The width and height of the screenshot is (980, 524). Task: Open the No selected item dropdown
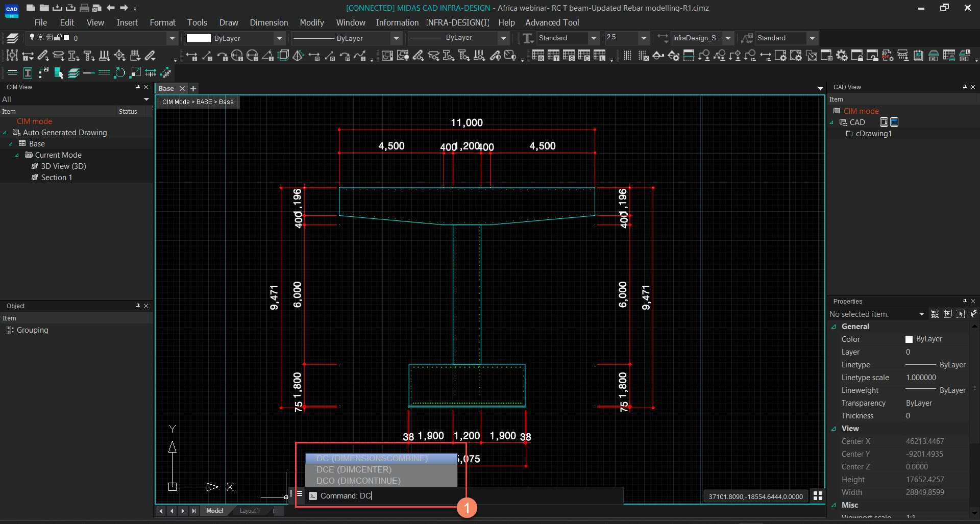pyautogui.click(x=922, y=314)
